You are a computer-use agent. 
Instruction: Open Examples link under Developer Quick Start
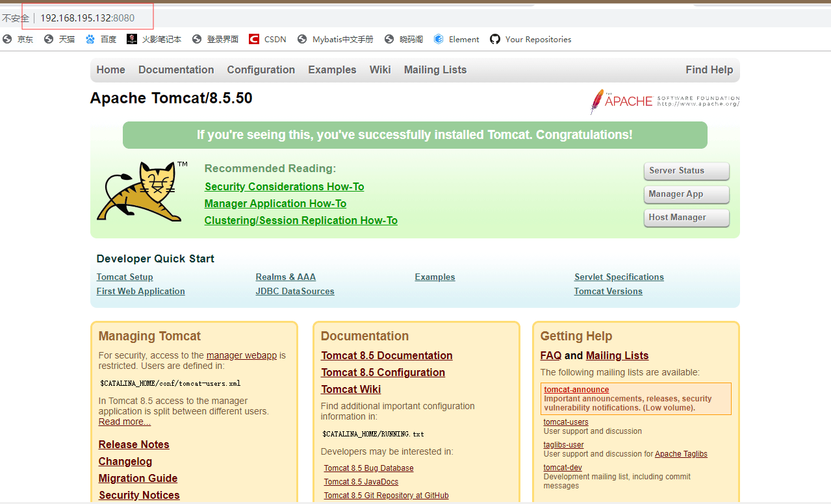435,277
